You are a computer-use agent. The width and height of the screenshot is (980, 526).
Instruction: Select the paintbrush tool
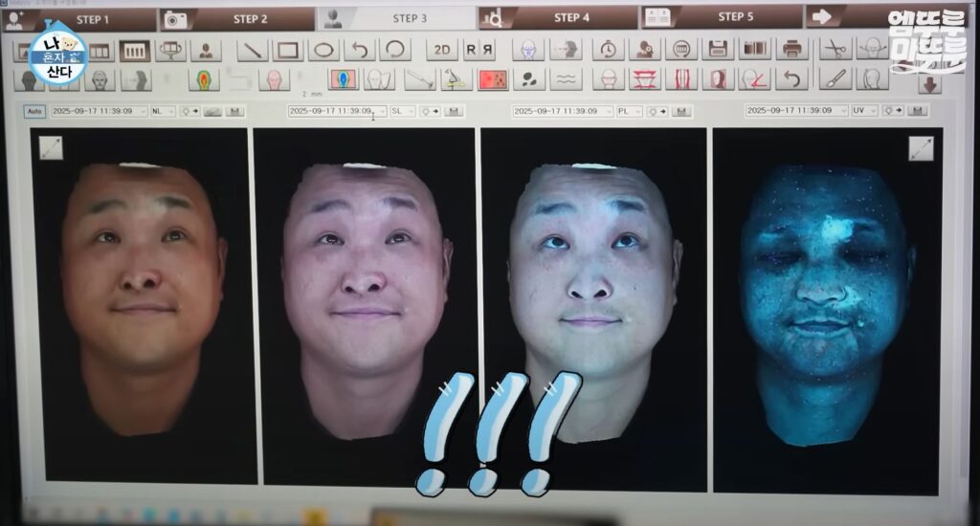835,79
